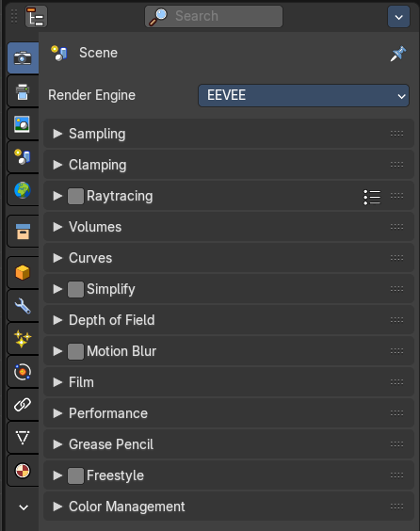This screenshot has height=531, width=420.
Task: Open the Collection properties tab
Action: [x=23, y=232]
